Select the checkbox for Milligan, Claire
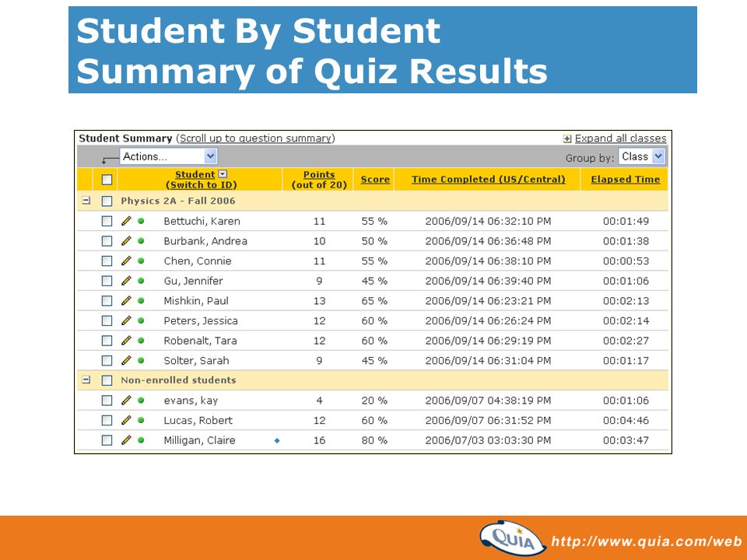The width and height of the screenshot is (747, 560). [x=107, y=440]
